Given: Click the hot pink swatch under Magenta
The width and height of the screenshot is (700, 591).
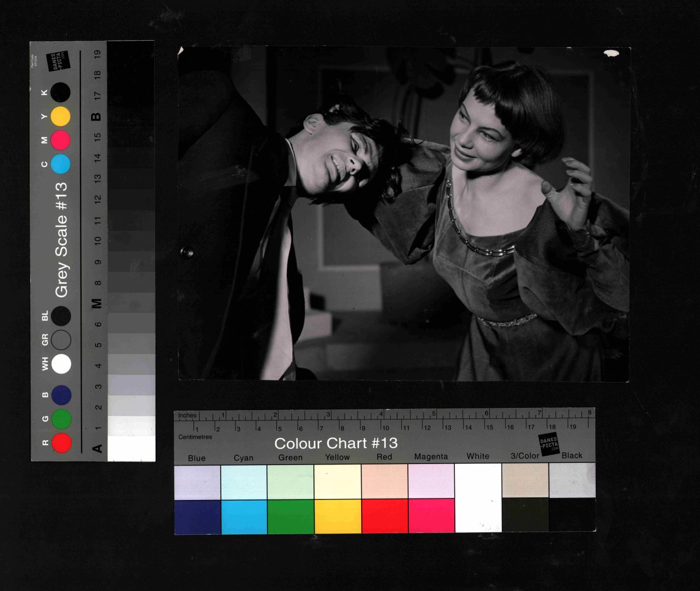Looking at the screenshot, I should tap(431, 516).
